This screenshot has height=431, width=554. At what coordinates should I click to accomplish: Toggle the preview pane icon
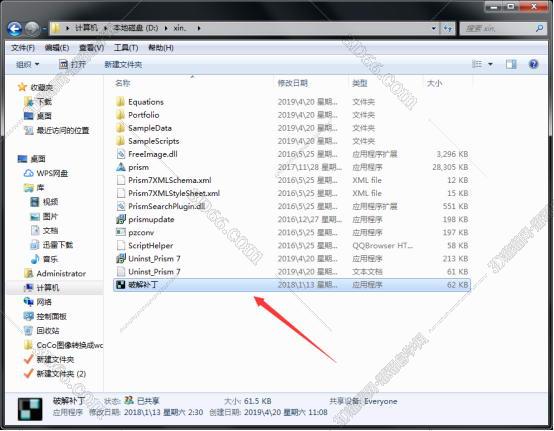[x=511, y=64]
